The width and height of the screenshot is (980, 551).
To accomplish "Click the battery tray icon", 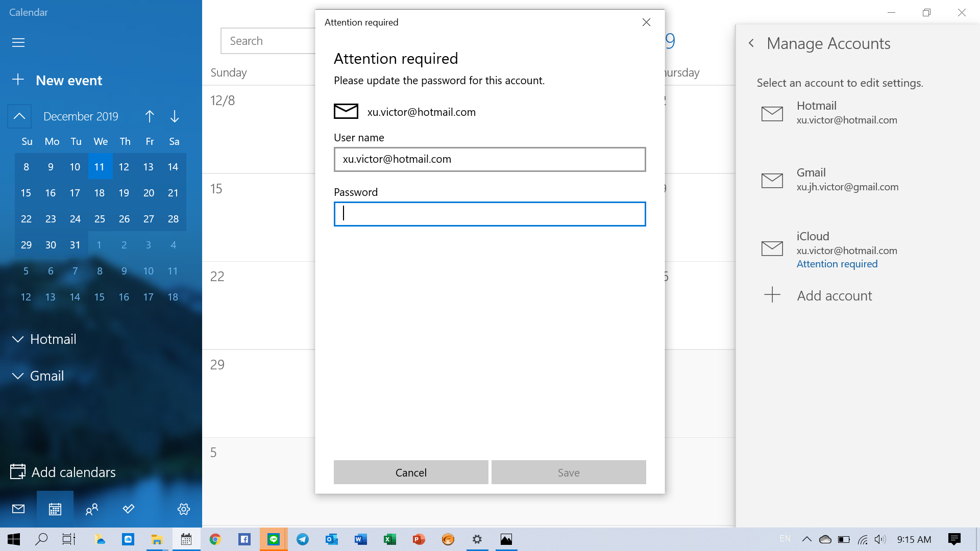I will [844, 539].
